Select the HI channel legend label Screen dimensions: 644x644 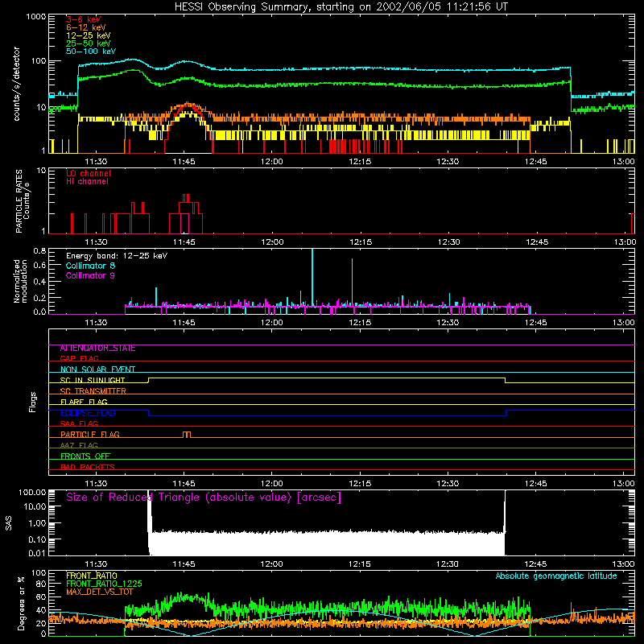point(87,182)
